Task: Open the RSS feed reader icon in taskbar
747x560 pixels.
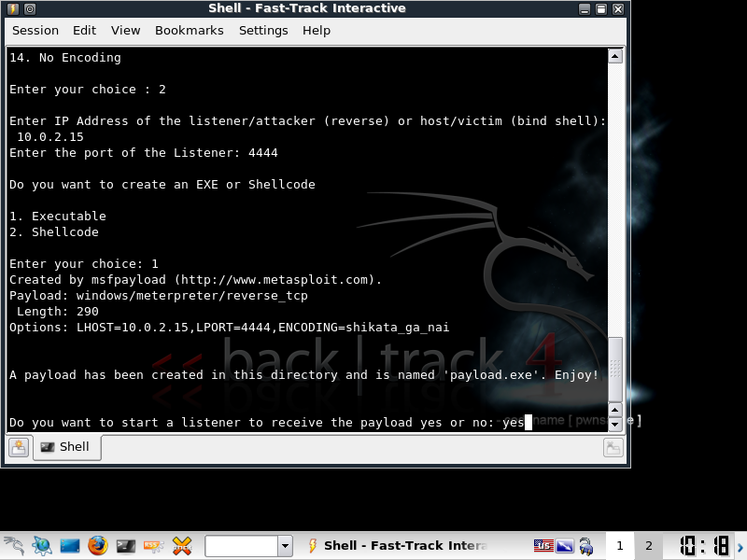Action: click(x=153, y=546)
